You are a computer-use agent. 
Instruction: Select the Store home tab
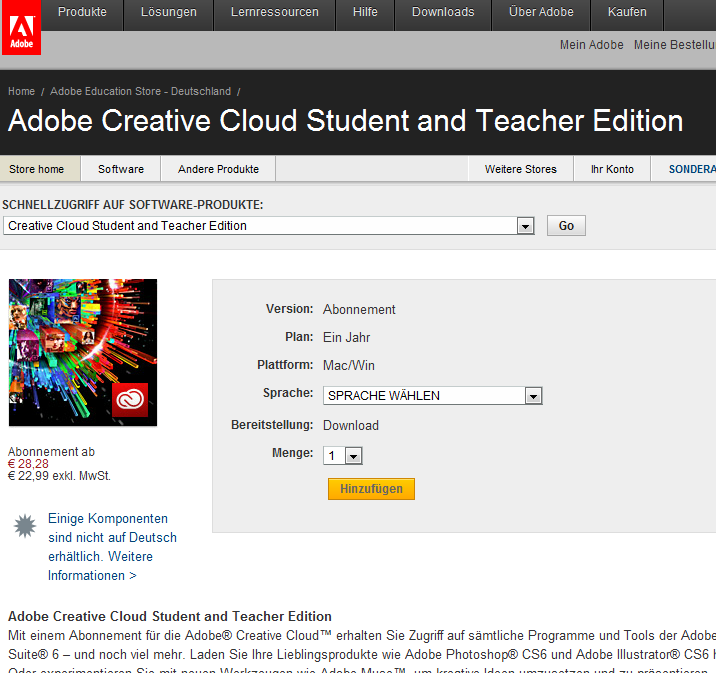40,169
